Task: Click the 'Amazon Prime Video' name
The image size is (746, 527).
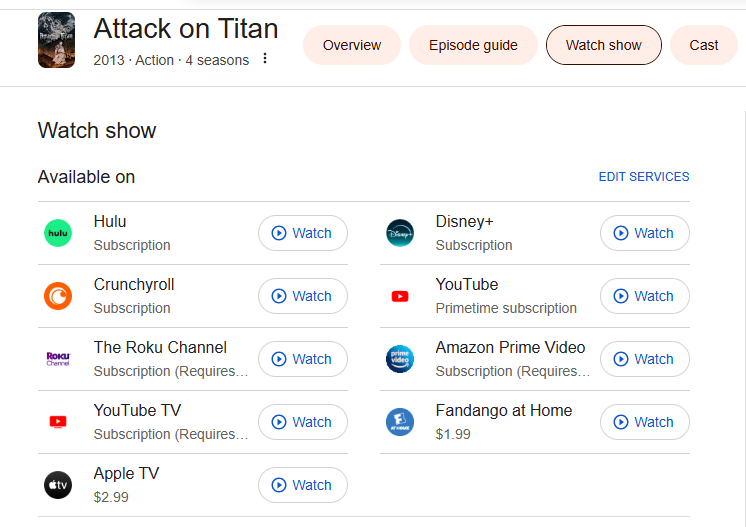Action: point(510,348)
